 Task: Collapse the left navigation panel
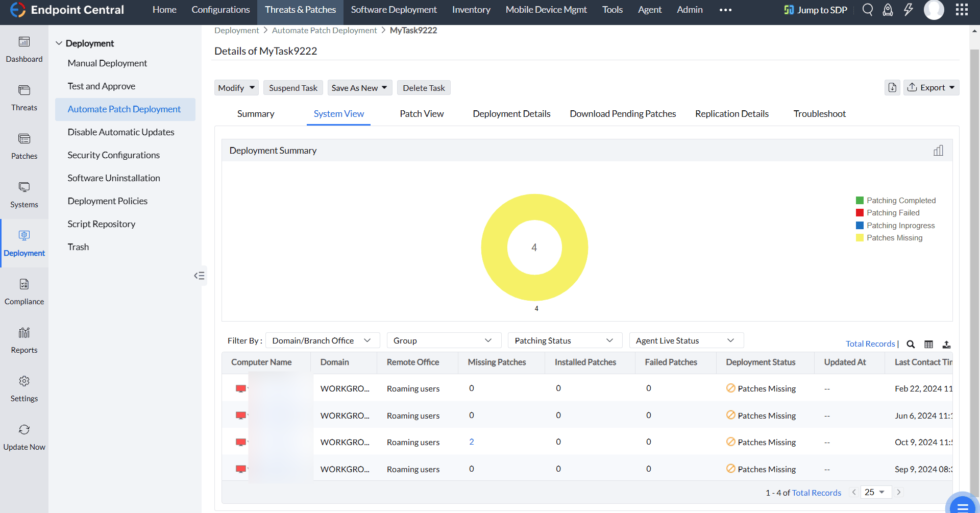coord(199,276)
